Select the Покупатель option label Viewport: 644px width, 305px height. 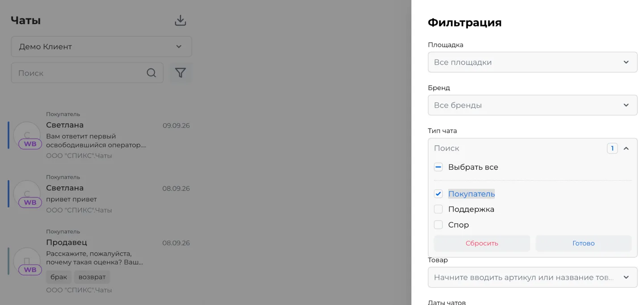click(x=471, y=194)
